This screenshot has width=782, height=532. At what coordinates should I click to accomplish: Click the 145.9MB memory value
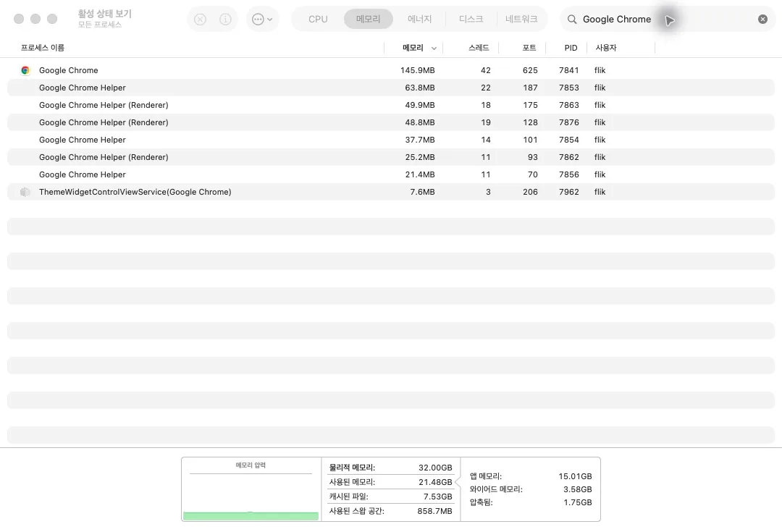point(418,70)
